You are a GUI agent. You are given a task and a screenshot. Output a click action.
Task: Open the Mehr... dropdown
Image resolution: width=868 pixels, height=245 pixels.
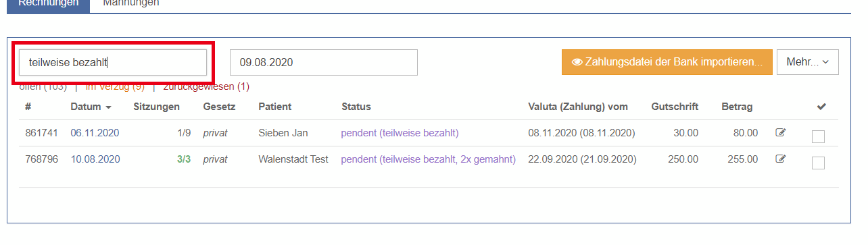tap(808, 61)
